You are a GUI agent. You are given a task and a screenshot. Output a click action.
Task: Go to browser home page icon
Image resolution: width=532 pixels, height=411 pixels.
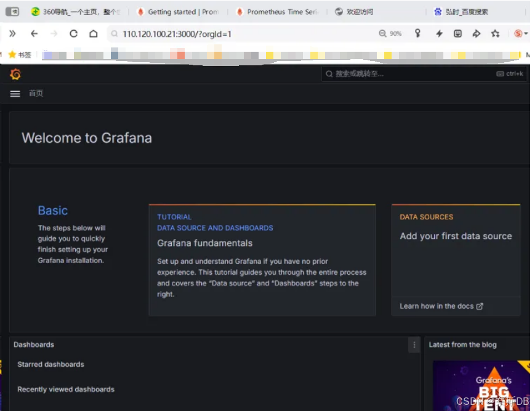coord(94,34)
